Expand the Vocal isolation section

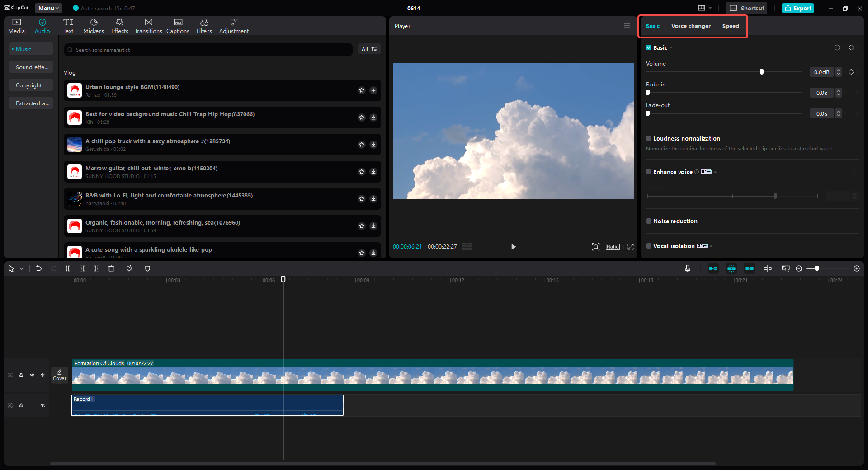pos(711,246)
